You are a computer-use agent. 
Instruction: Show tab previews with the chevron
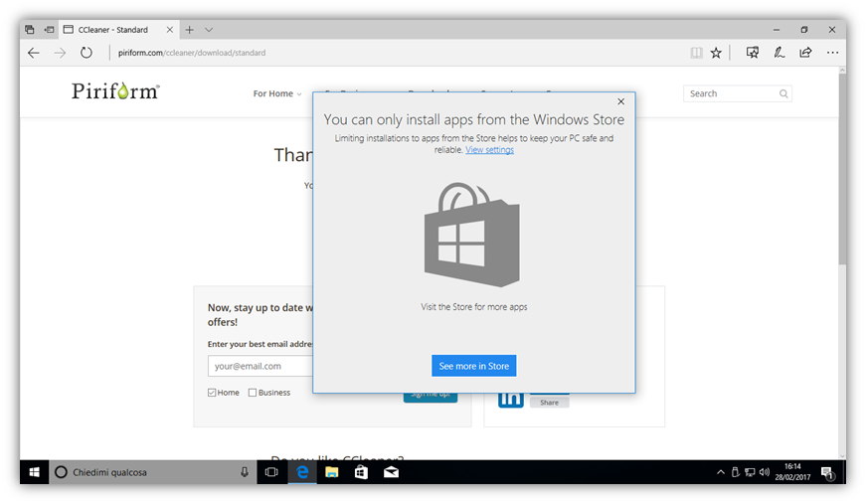pos(209,30)
